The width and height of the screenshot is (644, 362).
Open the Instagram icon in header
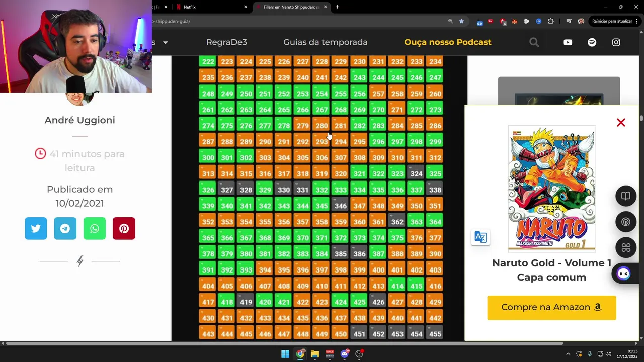pyautogui.click(x=616, y=42)
